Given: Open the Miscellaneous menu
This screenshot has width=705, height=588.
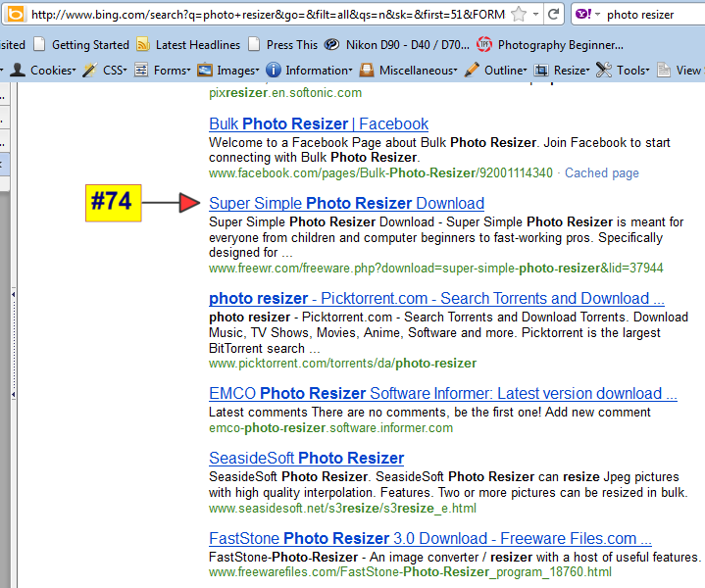Looking at the screenshot, I should (418, 71).
